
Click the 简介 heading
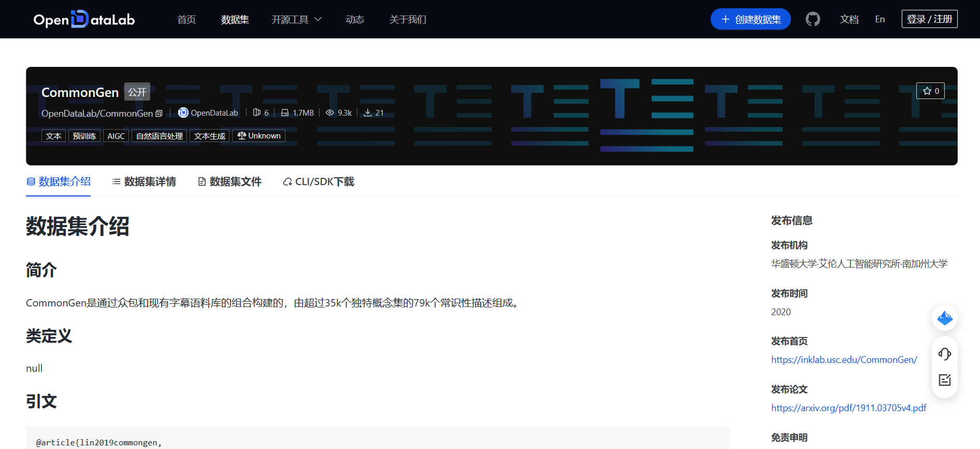(x=41, y=270)
